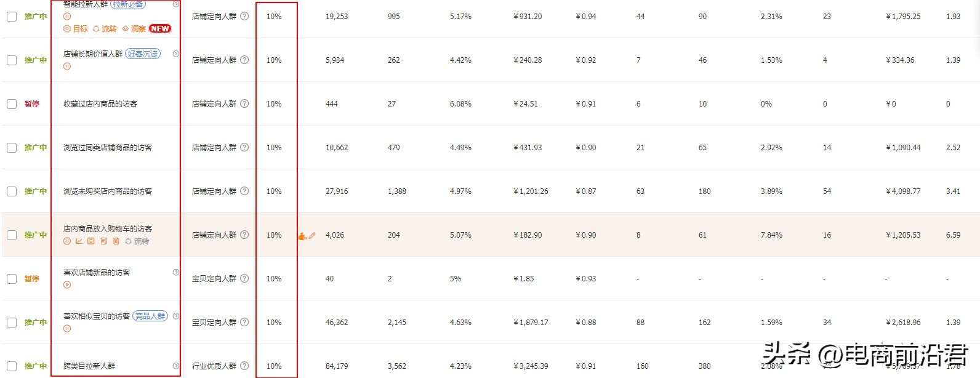Click the orange smart bid icon before pencil
Screen dimensions: 980x378
(302, 235)
